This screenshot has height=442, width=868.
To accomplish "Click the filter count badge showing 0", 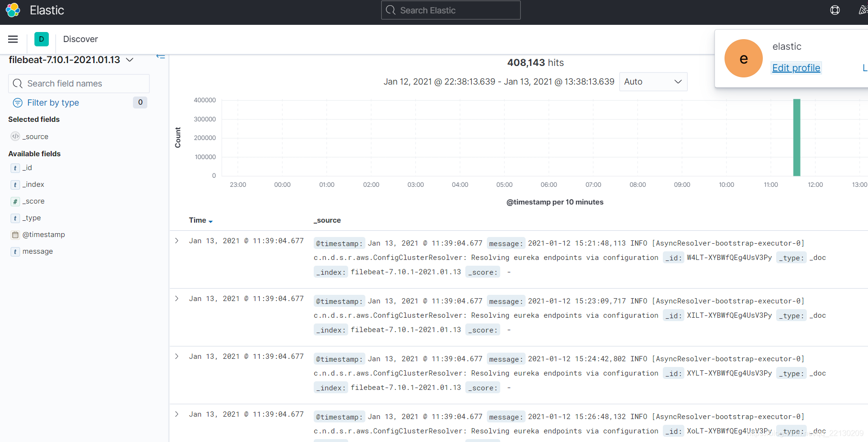I will (x=140, y=102).
